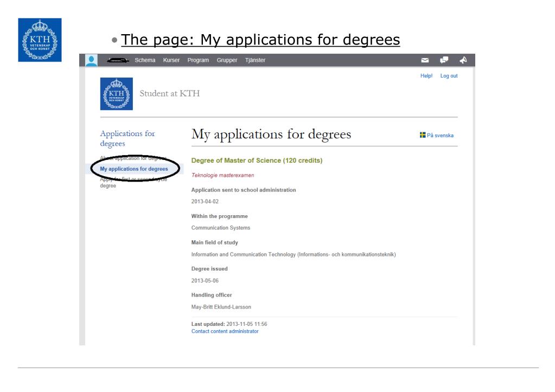555x392 pixels.
Task: Open the Kurser menu item
Action: pos(171,60)
